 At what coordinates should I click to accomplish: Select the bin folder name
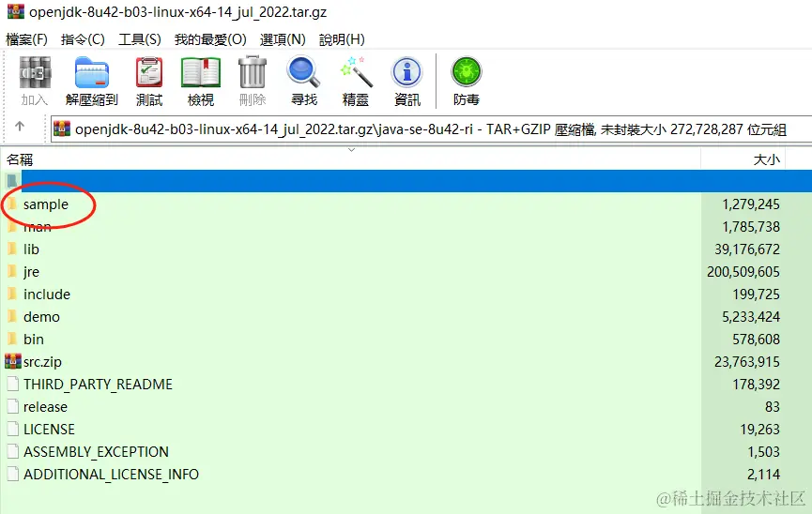click(34, 339)
